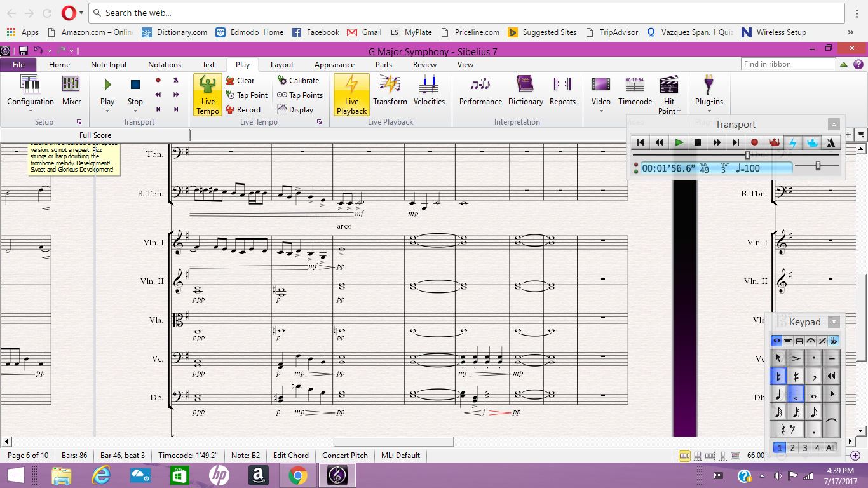868x488 pixels.
Task: Open the Timecode settings
Action: [x=635, y=91]
